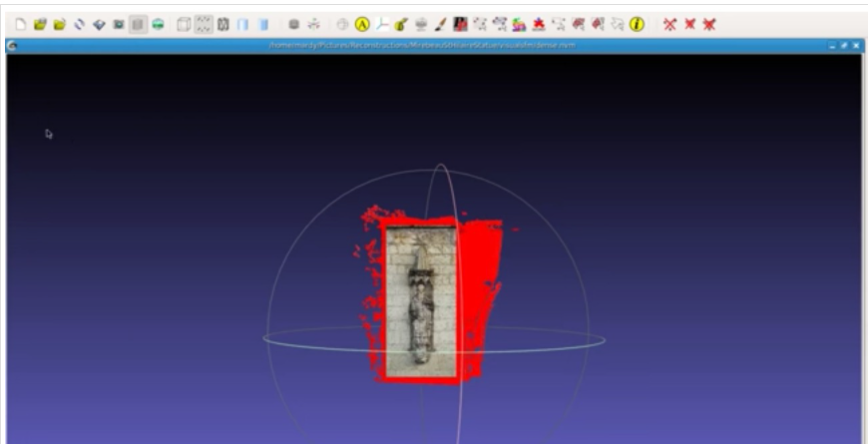
Task: Reload the mesh with blue circular arrows
Action: pos(79,24)
